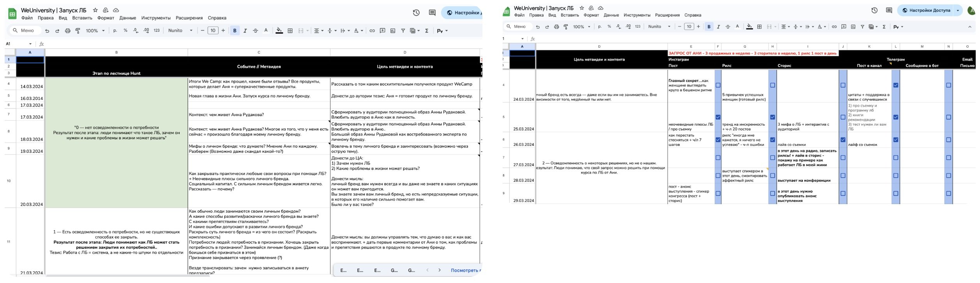The image size is (980, 283).
Task: Create a filter in the right window
Action: (x=862, y=27)
